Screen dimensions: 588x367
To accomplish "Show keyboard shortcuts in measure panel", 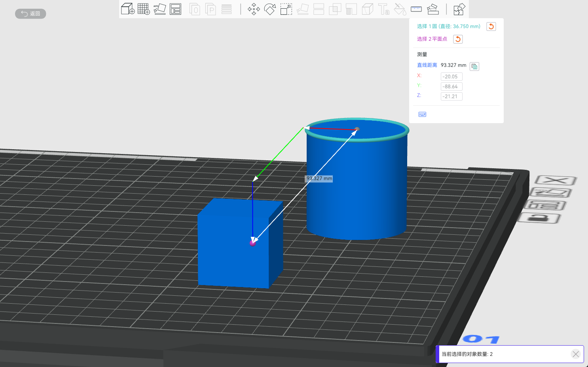I will tap(422, 114).
